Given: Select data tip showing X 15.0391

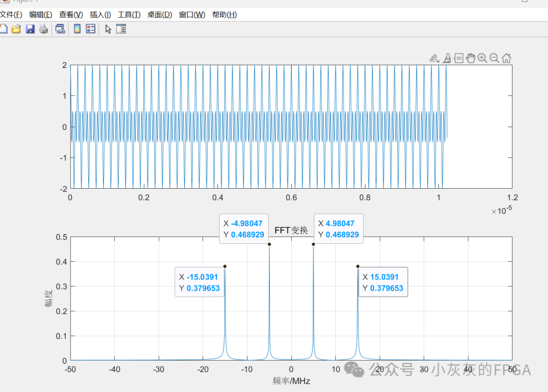Looking at the screenshot, I should (x=383, y=282).
